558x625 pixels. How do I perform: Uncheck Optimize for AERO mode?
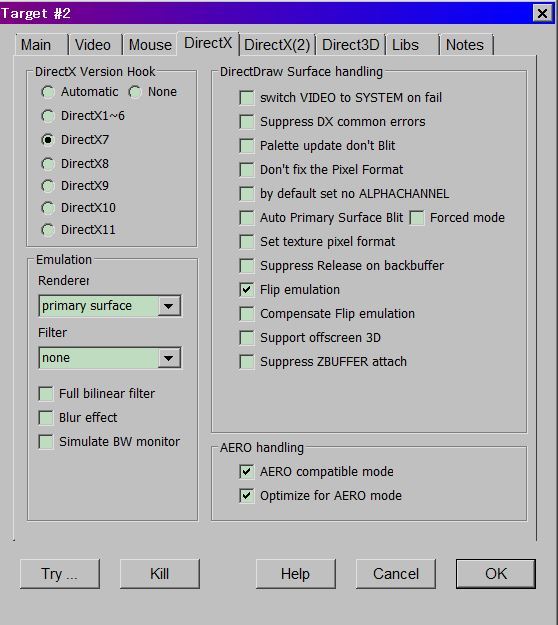pyautogui.click(x=247, y=495)
